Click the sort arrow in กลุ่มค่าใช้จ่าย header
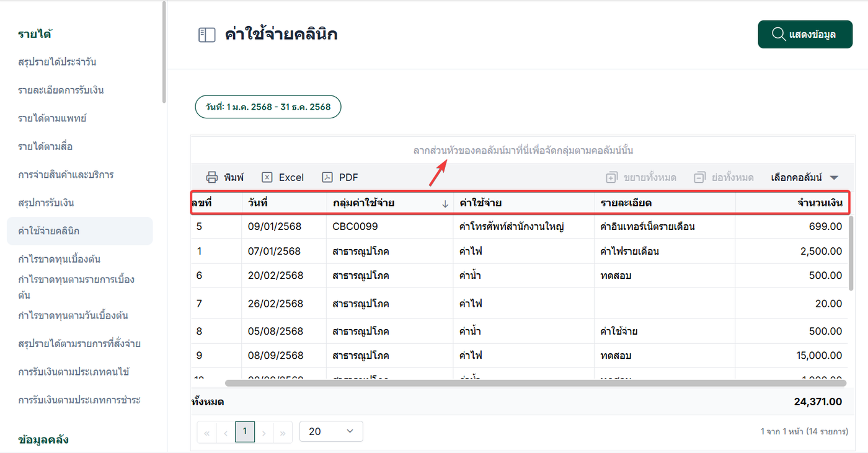This screenshot has height=453, width=868. (445, 203)
